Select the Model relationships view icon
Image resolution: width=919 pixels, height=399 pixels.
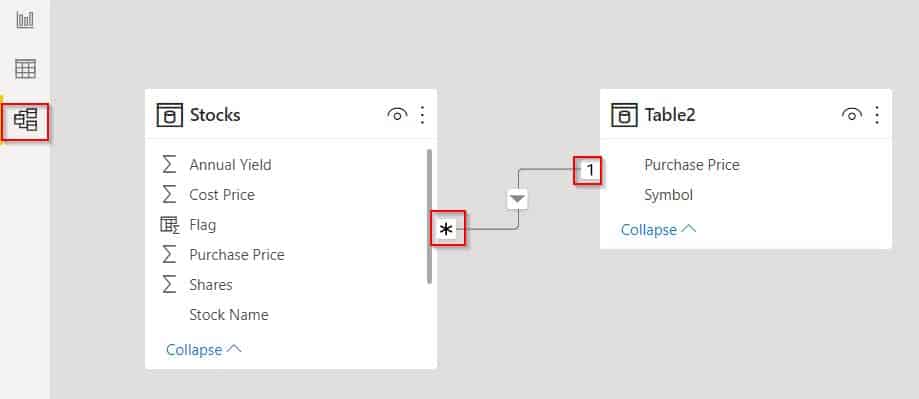click(x=25, y=120)
